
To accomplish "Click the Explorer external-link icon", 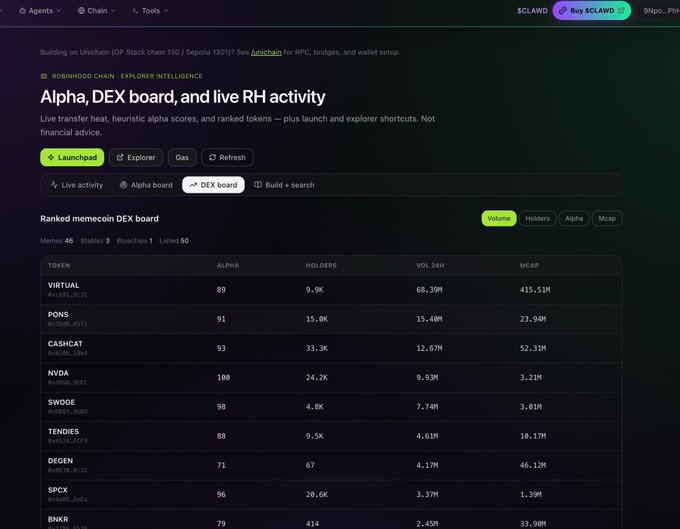I will tap(120, 157).
